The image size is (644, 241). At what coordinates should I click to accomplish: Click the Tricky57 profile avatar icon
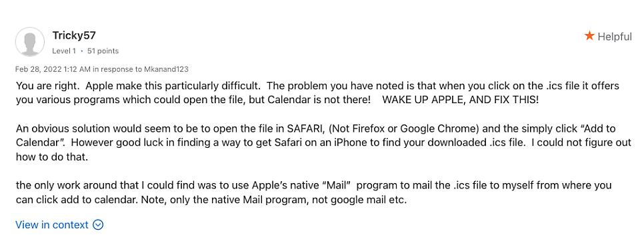pos(29,42)
